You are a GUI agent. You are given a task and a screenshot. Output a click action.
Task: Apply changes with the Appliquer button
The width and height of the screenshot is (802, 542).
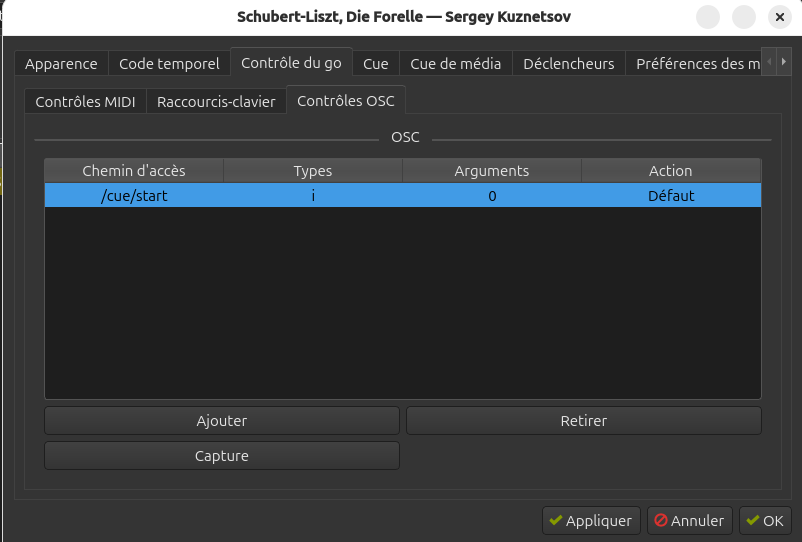coord(589,521)
